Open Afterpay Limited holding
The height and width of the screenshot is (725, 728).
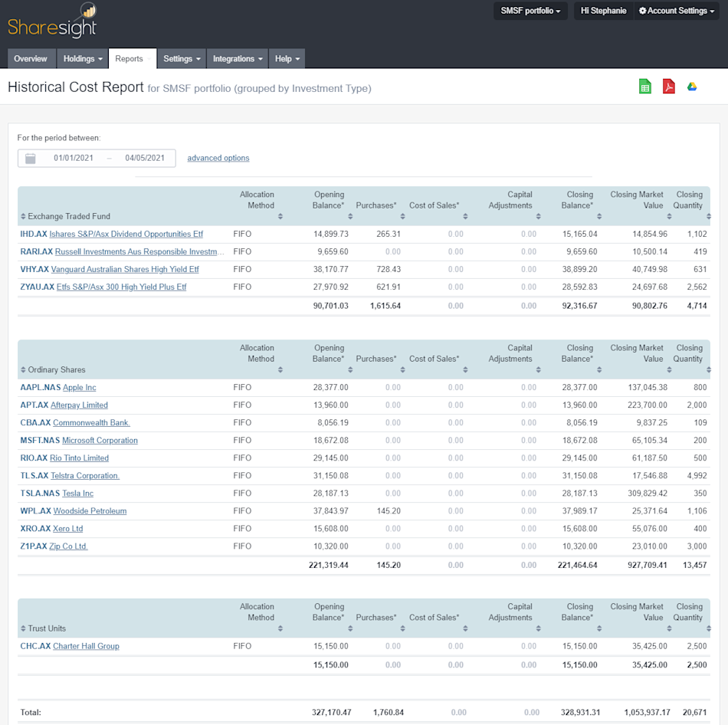coord(79,405)
